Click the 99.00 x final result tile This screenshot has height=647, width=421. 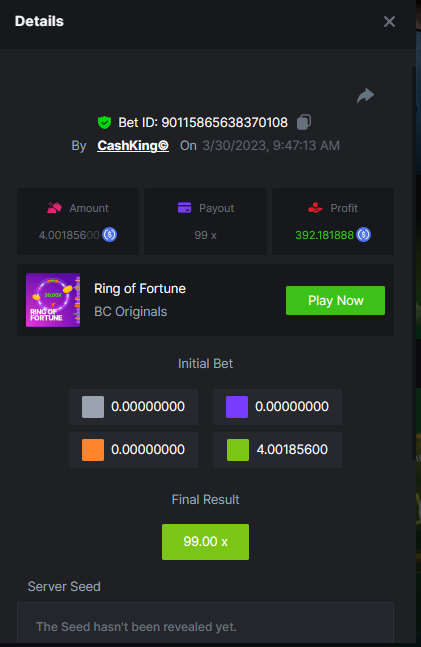coord(206,542)
